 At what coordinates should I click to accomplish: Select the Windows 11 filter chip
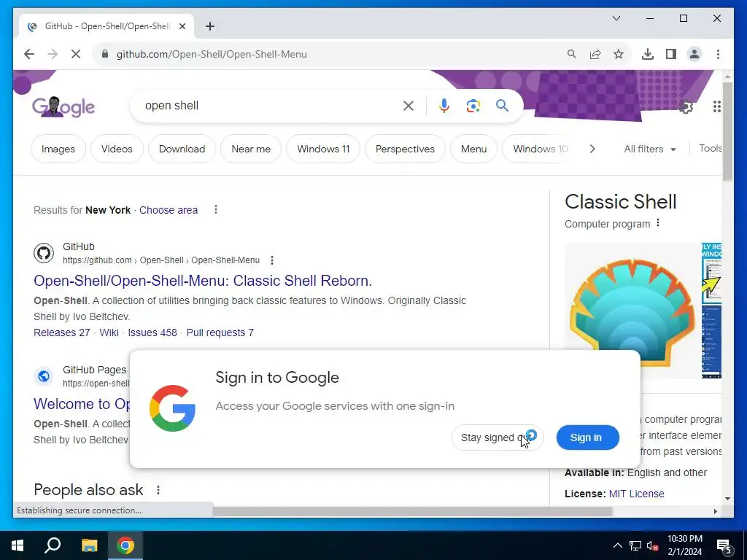323,149
